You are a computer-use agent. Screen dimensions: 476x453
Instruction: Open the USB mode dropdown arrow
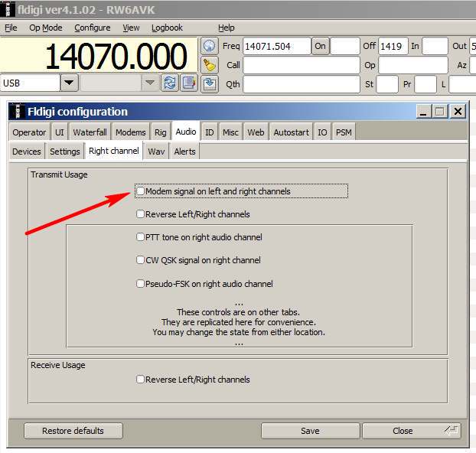point(70,83)
